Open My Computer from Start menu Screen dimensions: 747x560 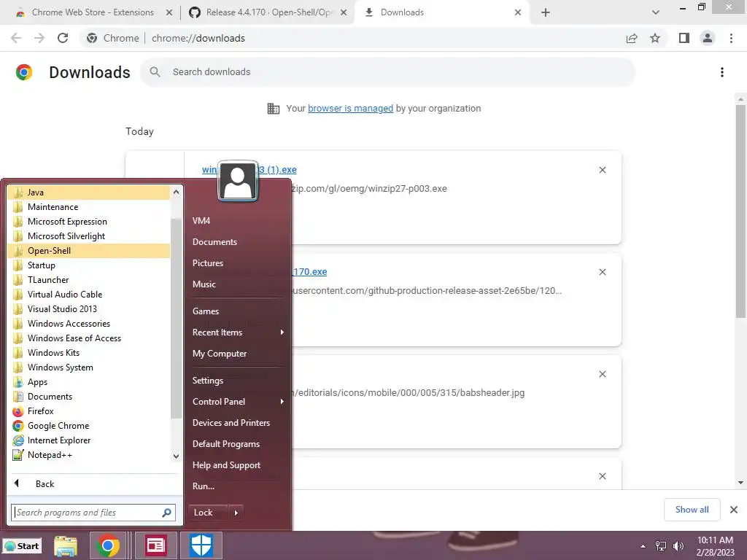point(220,354)
